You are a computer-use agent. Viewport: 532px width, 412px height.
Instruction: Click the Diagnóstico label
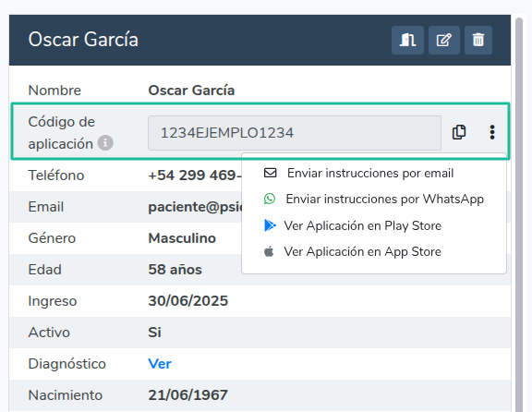point(66,364)
